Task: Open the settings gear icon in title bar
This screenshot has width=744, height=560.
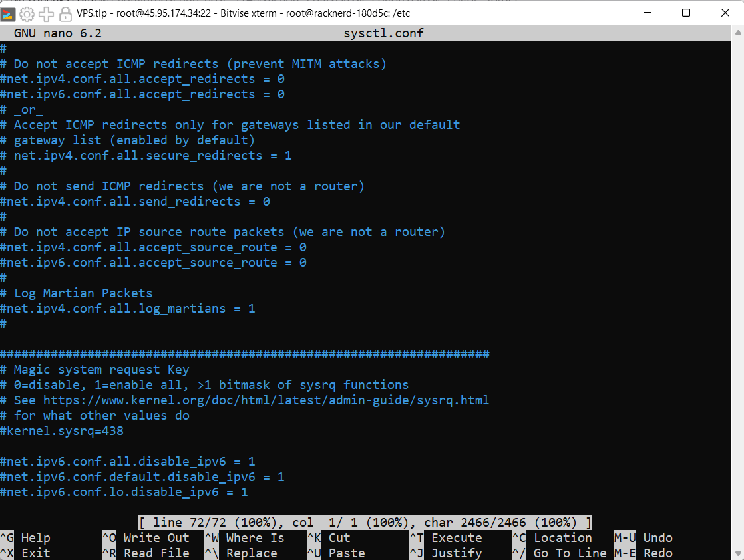Action: 27,14
